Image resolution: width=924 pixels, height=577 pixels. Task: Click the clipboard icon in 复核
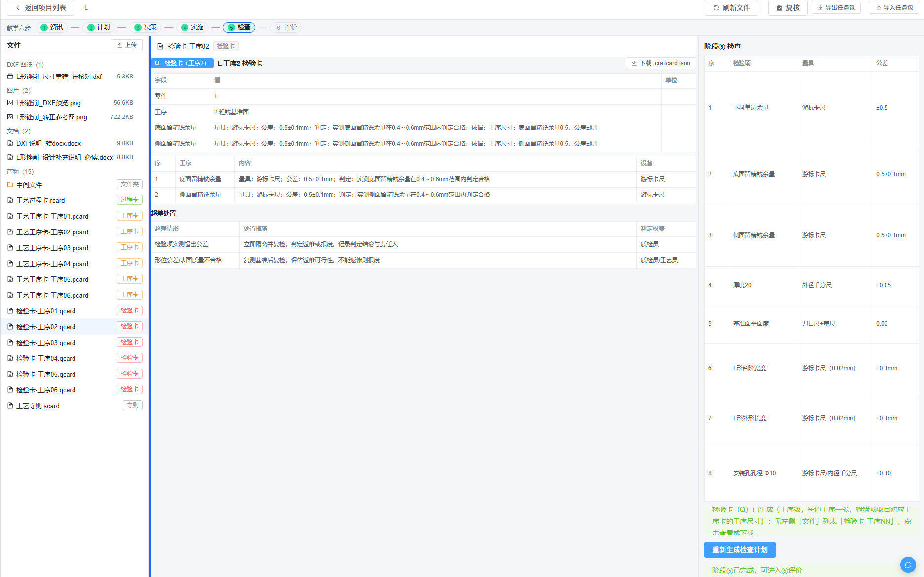[x=779, y=8]
